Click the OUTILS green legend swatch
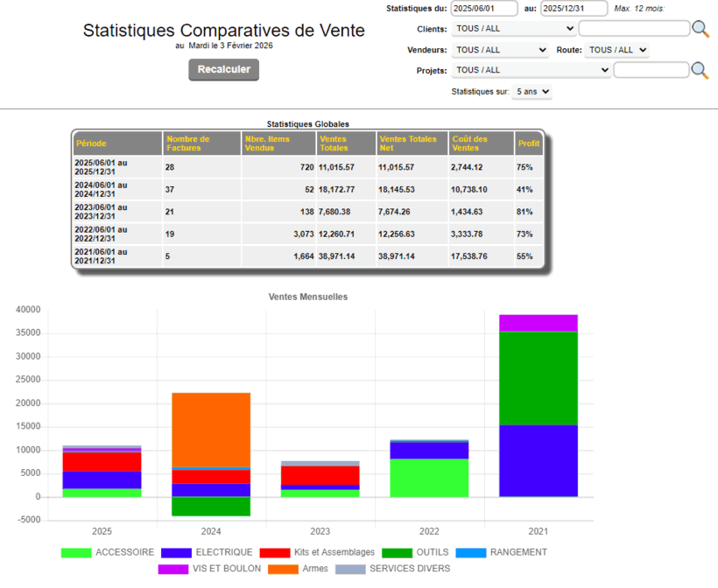 click(x=401, y=552)
